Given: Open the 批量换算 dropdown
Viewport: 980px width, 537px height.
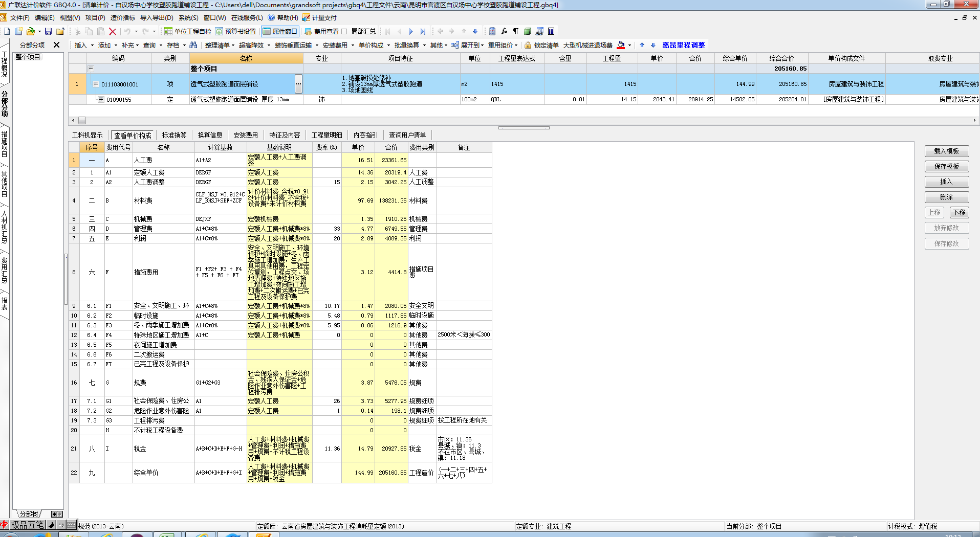Looking at the screenshot, I should [x=410, y=45].
